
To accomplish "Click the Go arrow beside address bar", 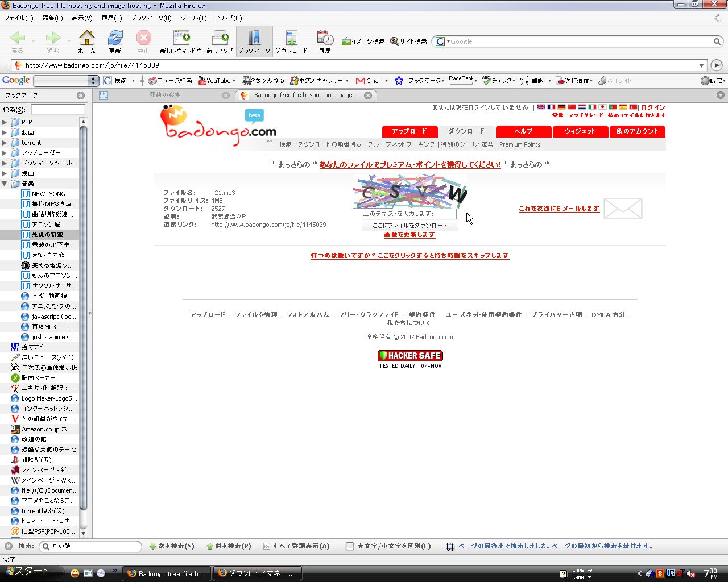I will 717,65.
